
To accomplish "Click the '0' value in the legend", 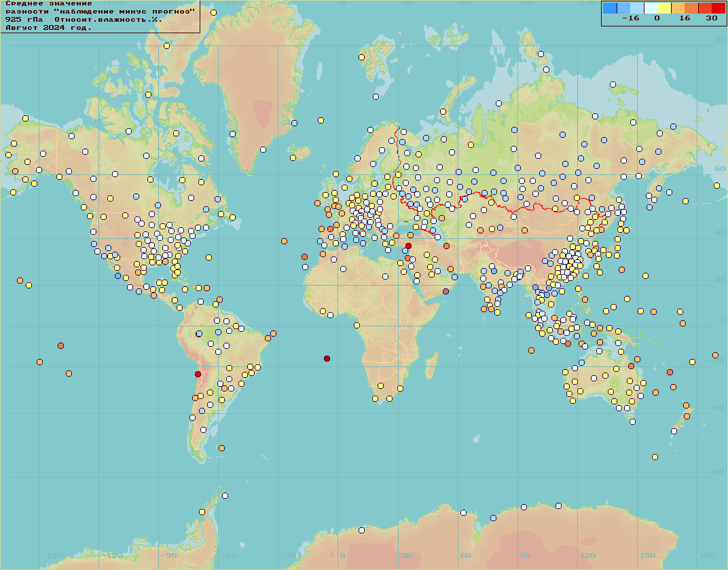I will (x=657, y=18).
